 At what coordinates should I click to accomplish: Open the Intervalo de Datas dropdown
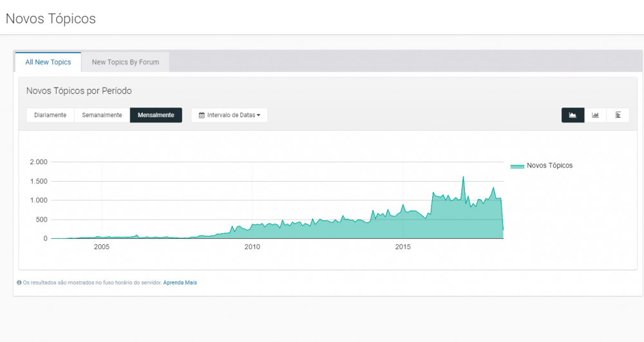click(x=229, y=115)
